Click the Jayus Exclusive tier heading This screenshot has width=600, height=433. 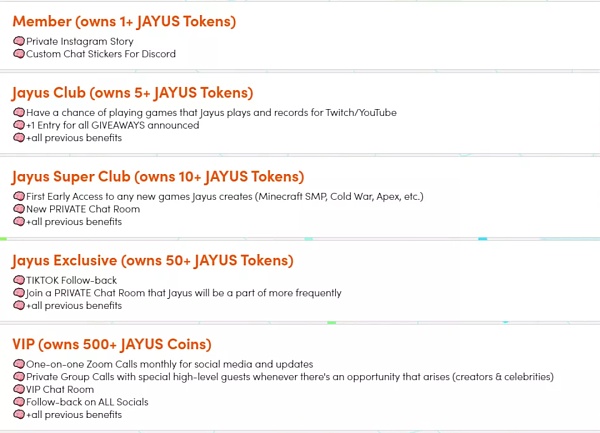pos(153,261)
